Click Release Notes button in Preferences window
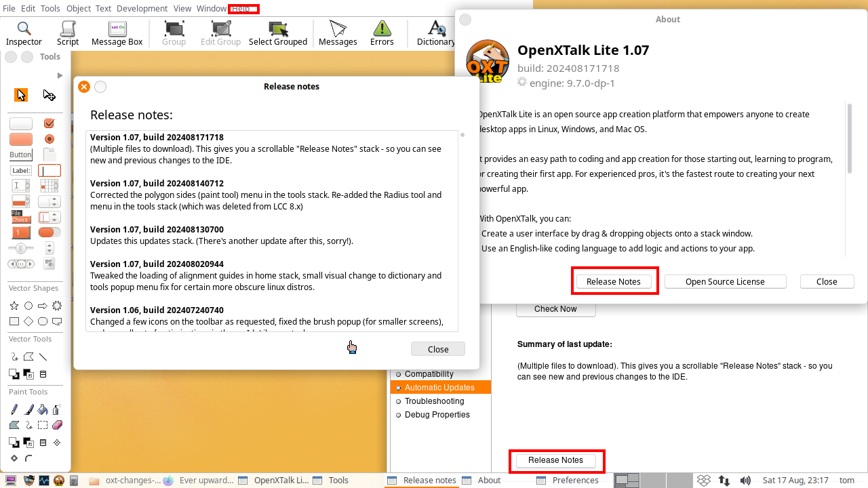The width and height of the screenshot is (868, 488). [555, 460]
